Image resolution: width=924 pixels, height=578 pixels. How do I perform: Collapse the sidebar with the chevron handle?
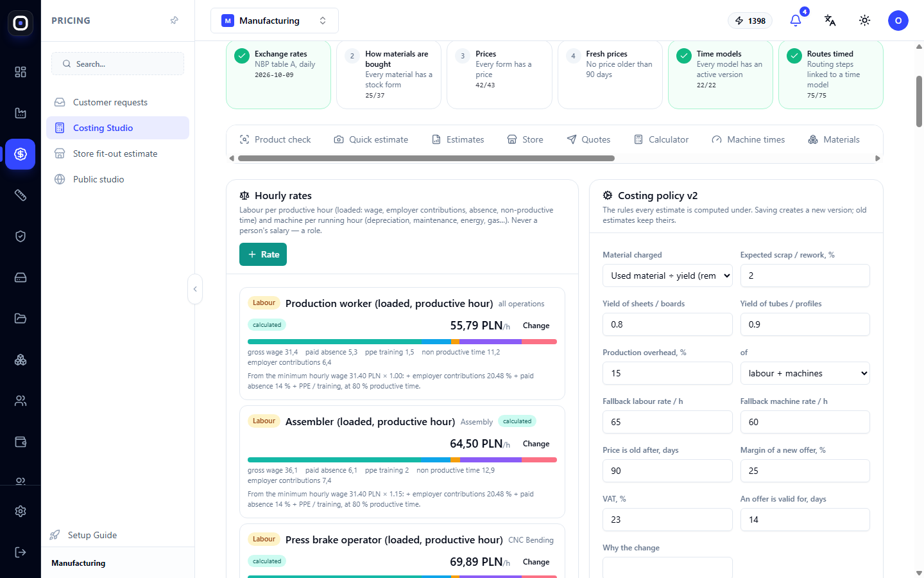[195, 289]
